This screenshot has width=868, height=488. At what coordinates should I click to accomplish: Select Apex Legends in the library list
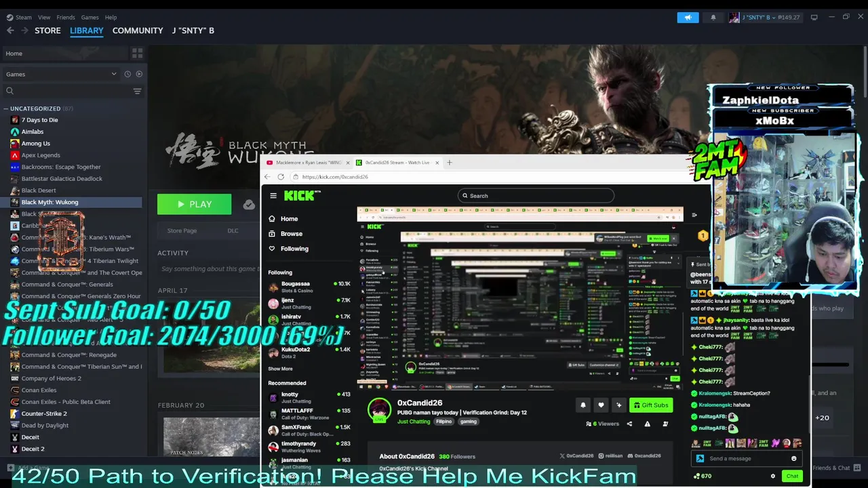pos(41,155)
